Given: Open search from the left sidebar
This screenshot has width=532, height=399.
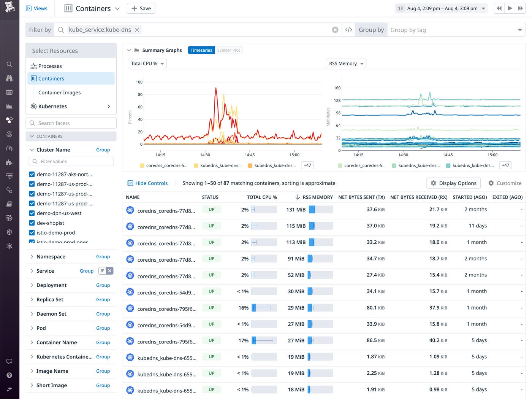Looking at the screenshot, I should click(x=9, y=64).
